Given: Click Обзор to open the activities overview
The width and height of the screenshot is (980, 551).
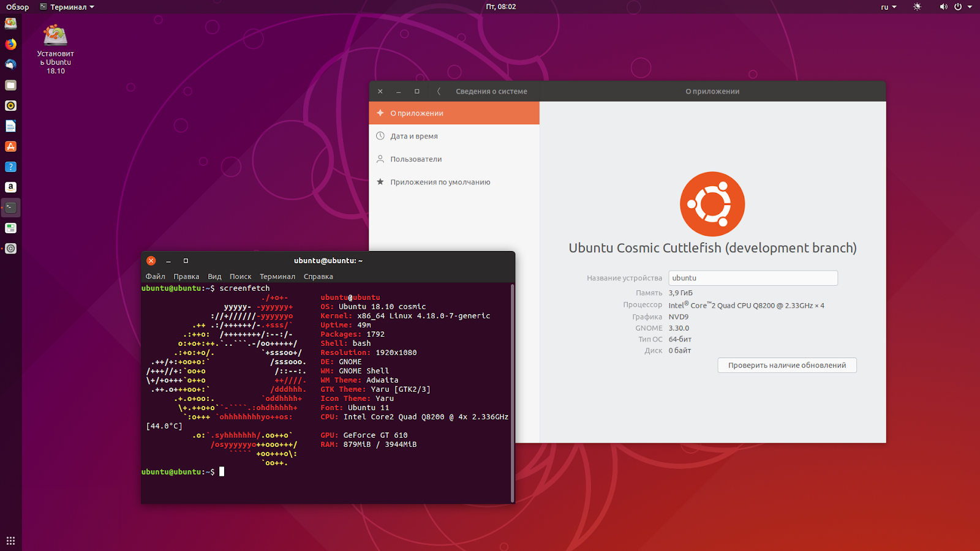Looking at the screenshot, I should tap(18, 7).
